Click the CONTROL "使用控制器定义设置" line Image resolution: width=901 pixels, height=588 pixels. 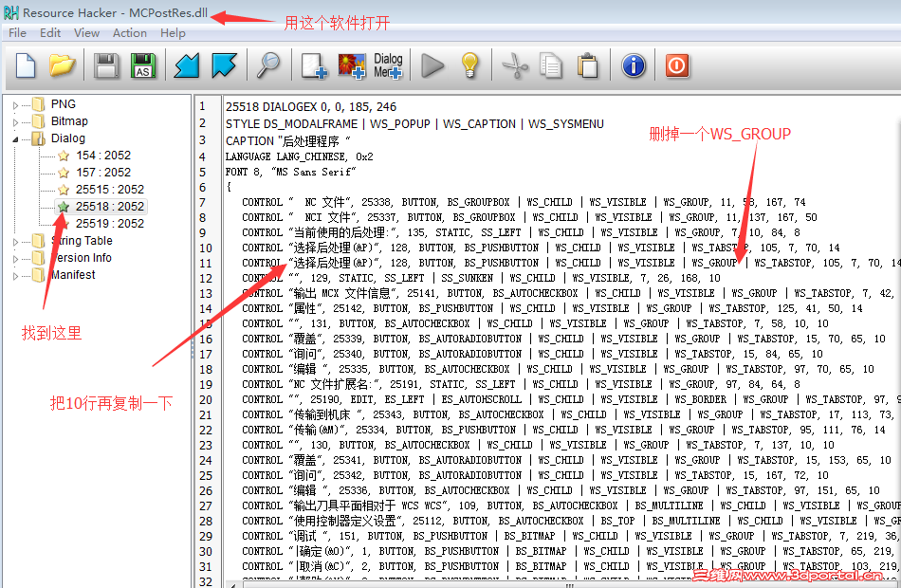pyautogui.click(x=571, y=521)
